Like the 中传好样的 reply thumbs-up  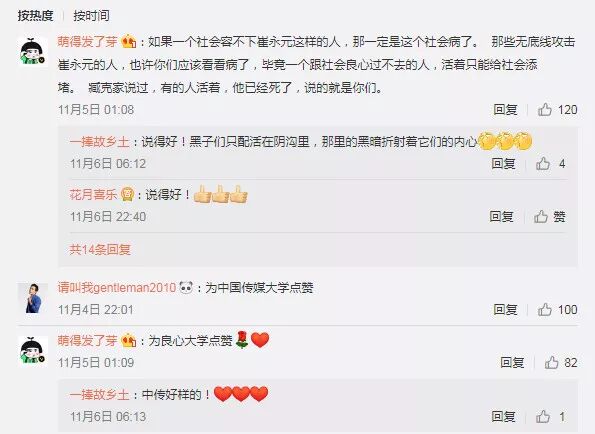click(543, 417)
